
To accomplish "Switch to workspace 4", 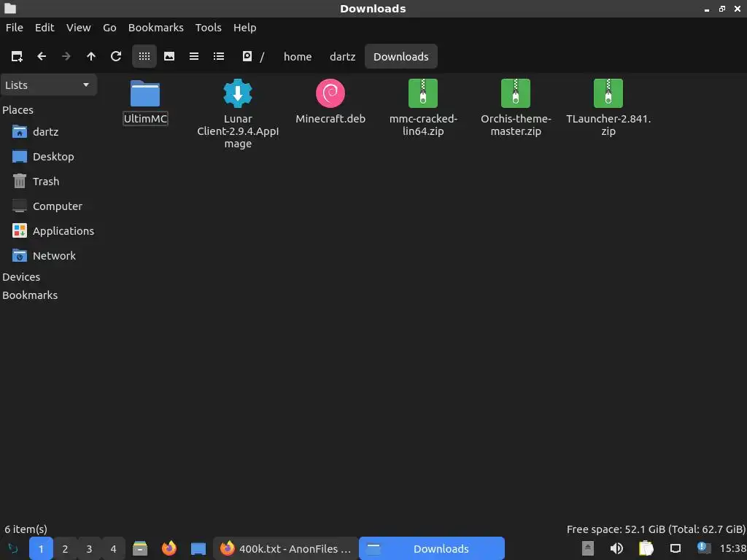I will (x=113, y=549).
